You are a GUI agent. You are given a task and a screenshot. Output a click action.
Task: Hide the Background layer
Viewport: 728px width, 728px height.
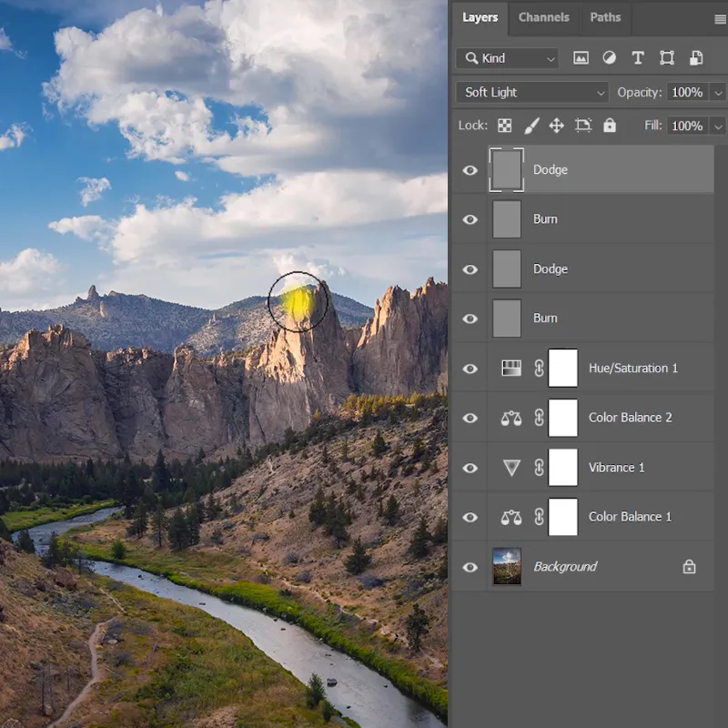(470, 567)
